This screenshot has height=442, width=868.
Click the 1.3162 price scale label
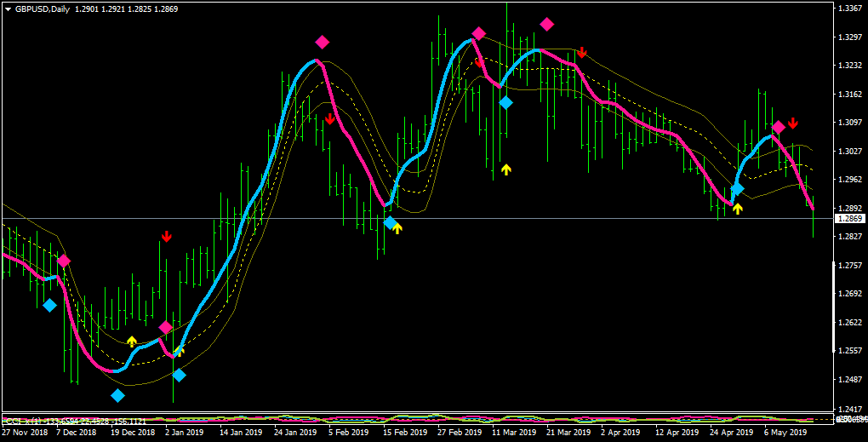pos(848,95)
